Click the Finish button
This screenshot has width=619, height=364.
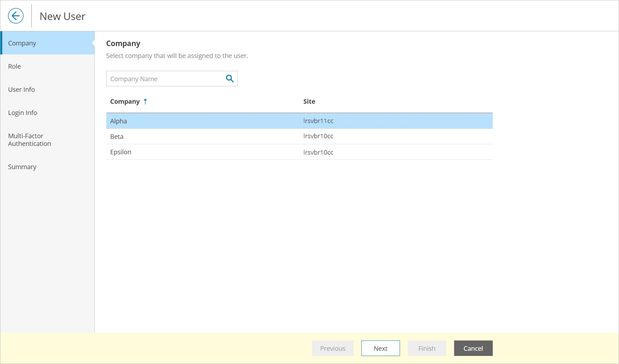coord(426,348)
